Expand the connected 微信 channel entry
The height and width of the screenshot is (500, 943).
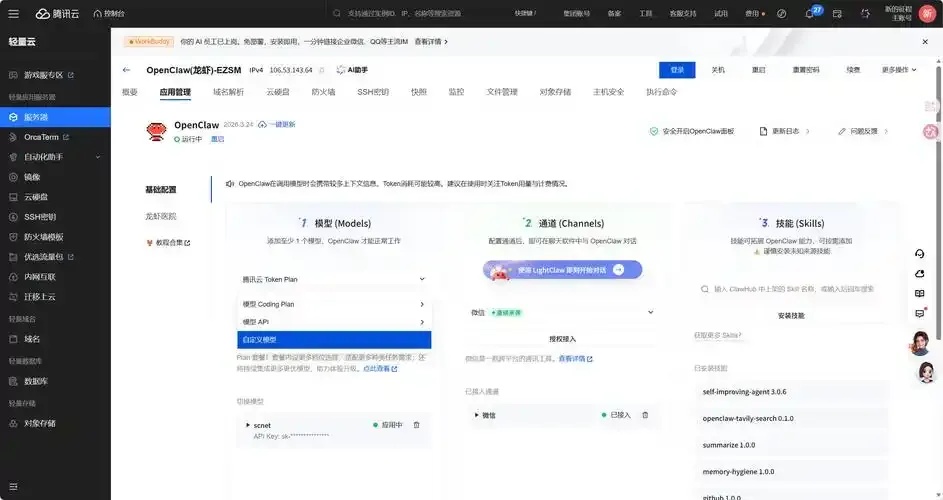(476, 415)
